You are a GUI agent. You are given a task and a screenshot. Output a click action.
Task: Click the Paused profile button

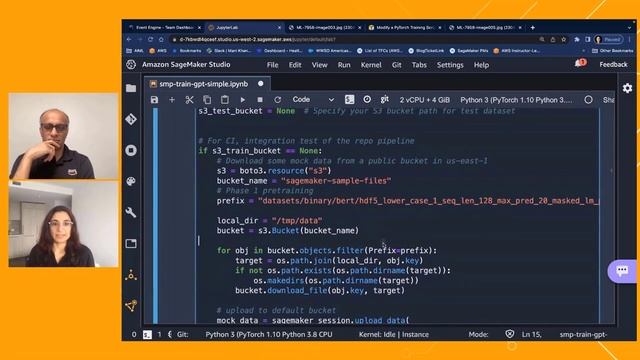coord(609,40)
